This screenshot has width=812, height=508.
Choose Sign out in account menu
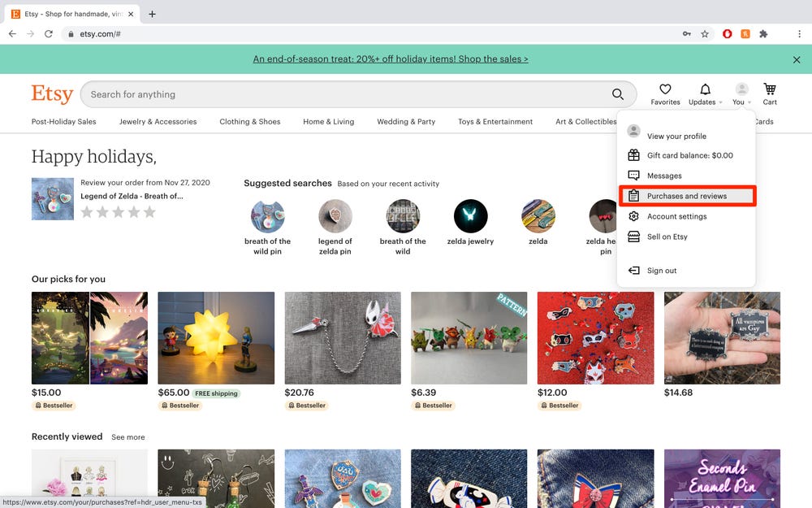662,271
